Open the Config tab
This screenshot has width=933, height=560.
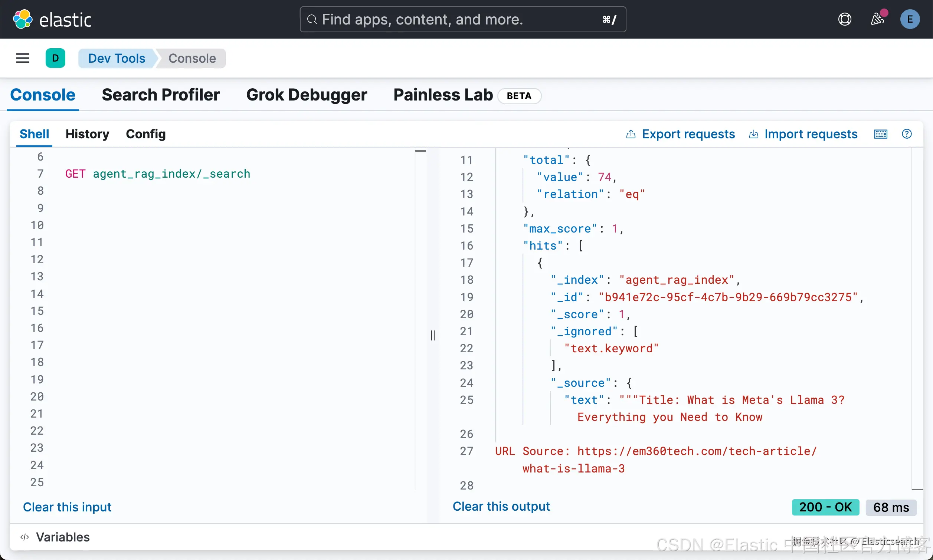pyautogui.click(x=146, y=134)
